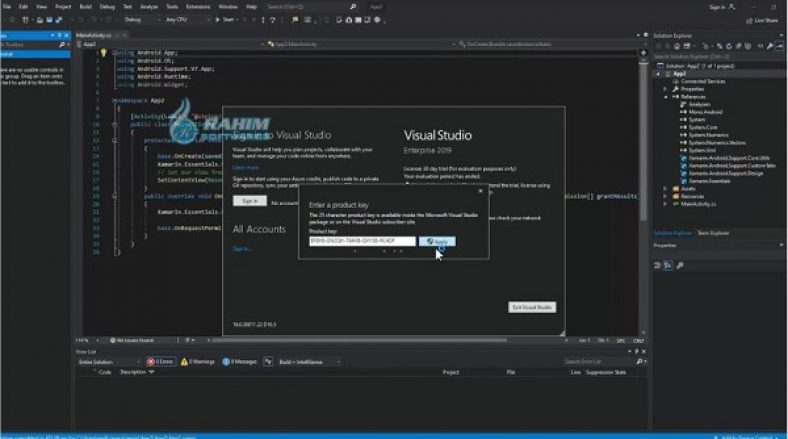Image resolution: width=788 pixels, height=439 pixels.
Task: Open the Test menu
Action: 127,7
